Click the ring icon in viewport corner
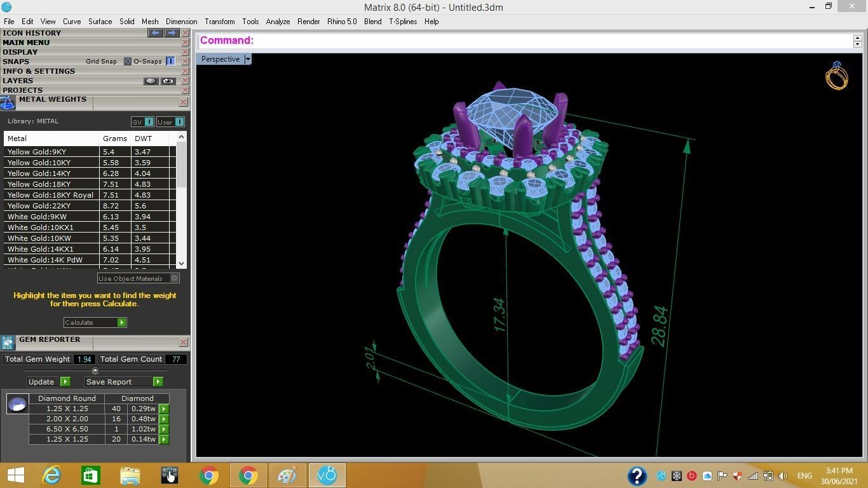Image resolution: width=868 pixels, height=488 pixels. (836, 76)
